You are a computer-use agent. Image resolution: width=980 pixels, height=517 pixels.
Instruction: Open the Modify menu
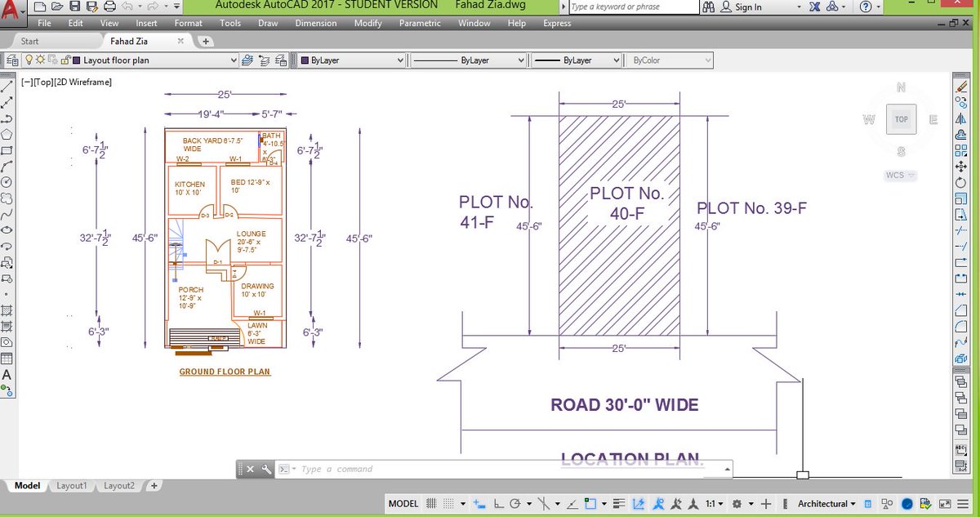367,23
